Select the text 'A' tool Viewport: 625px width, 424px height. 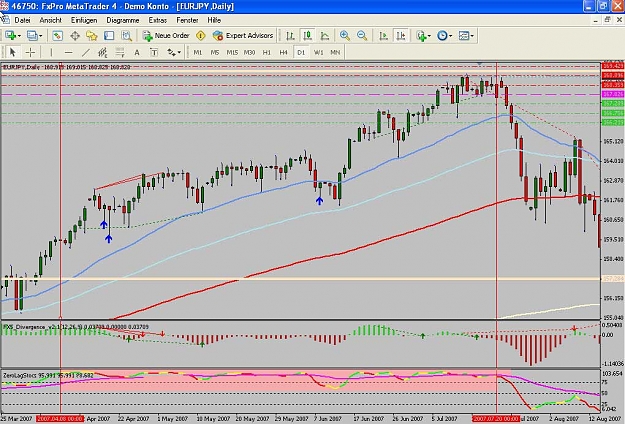137,52
